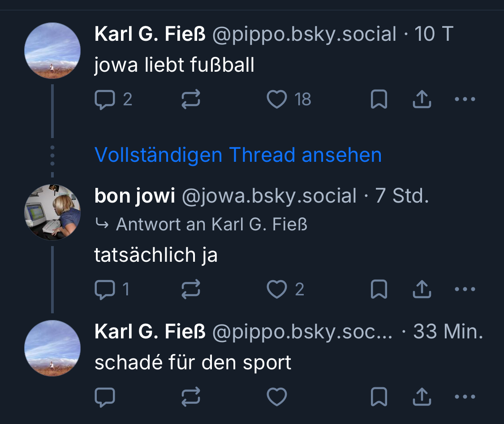The image size is (504, 424).
Task: Share the 'jowa liebt fußball' post
Action: point(422,100)
